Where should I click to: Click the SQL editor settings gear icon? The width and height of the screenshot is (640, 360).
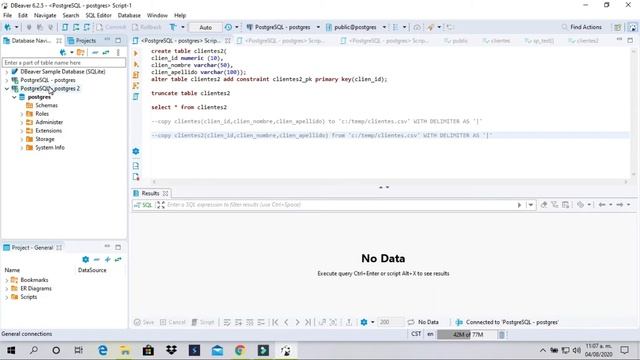point(136,151)
